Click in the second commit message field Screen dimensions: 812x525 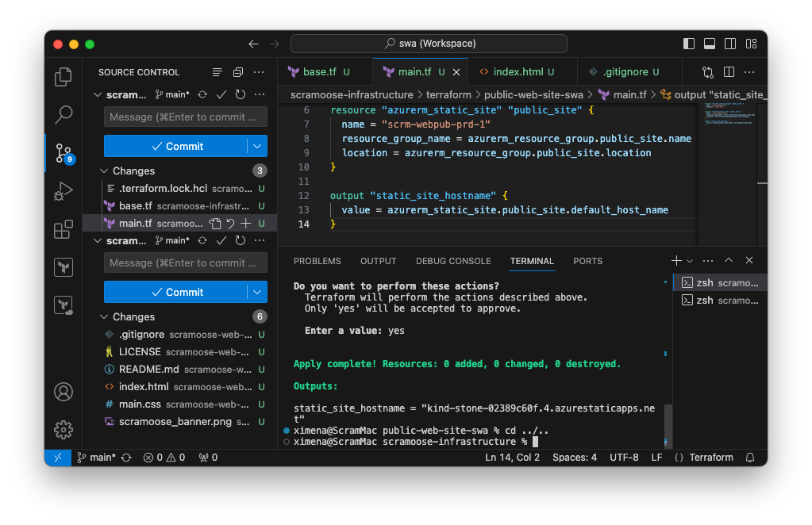[x=186, y=262]
